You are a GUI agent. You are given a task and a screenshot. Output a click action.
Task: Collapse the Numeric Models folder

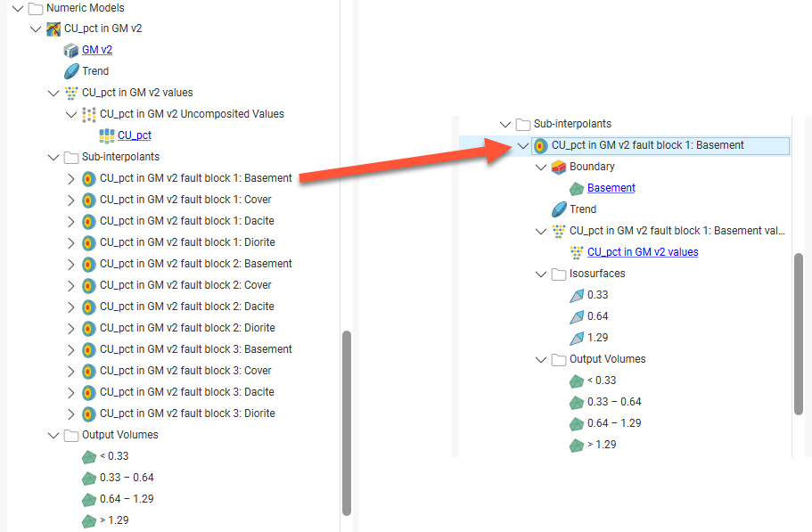[x=17, y=8]
